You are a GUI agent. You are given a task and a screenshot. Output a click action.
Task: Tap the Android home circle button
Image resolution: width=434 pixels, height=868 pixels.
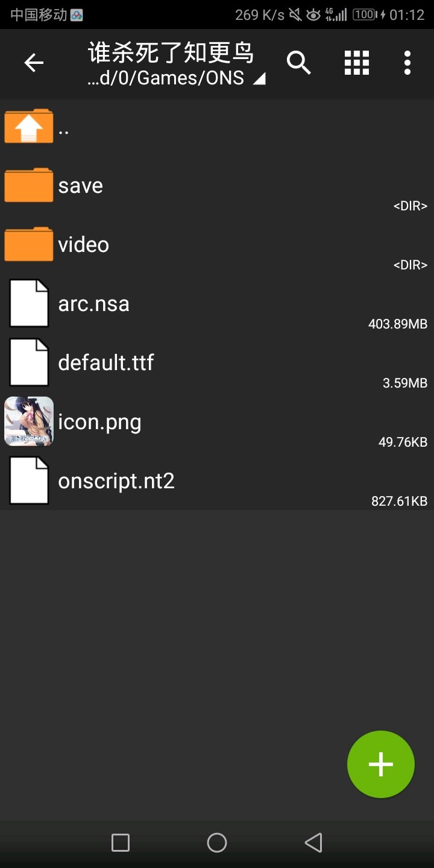[217, 843]
